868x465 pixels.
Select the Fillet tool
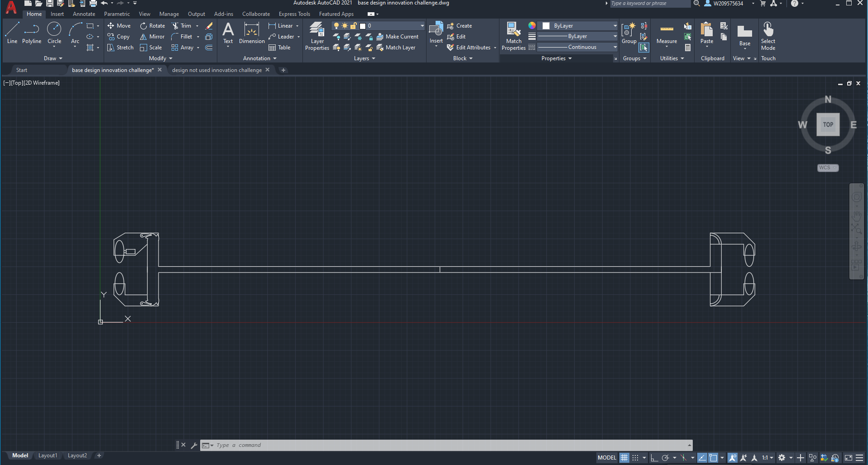(182, 37)
